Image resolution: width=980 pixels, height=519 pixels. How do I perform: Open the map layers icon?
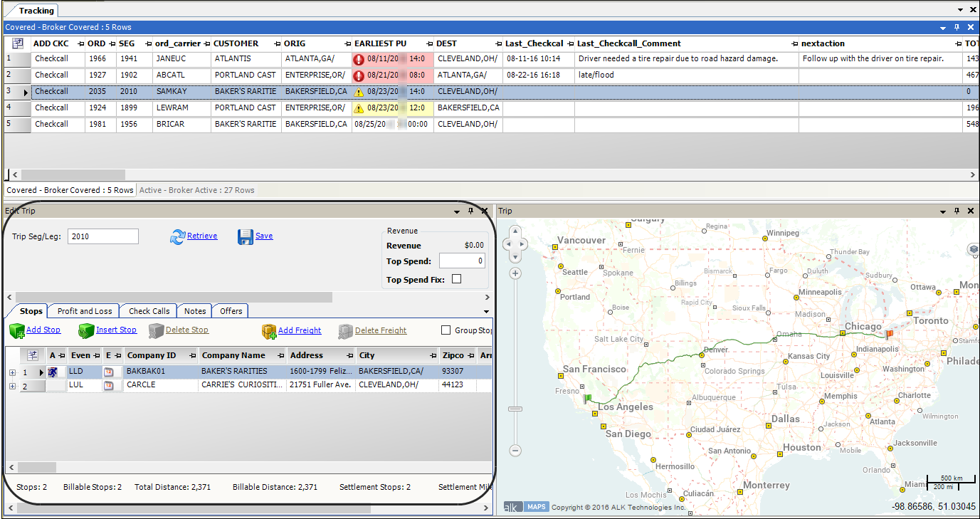[x=973, y=249]
